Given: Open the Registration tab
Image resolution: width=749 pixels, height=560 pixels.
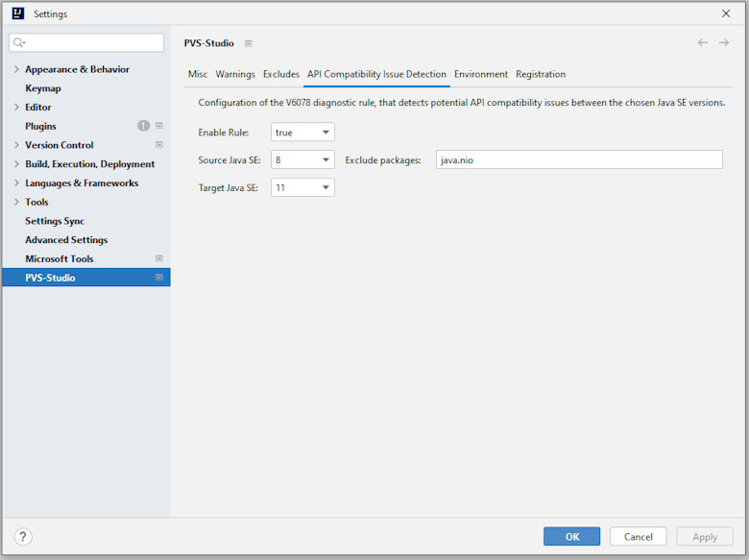Looking at the screenshot, I should [541, 74].
